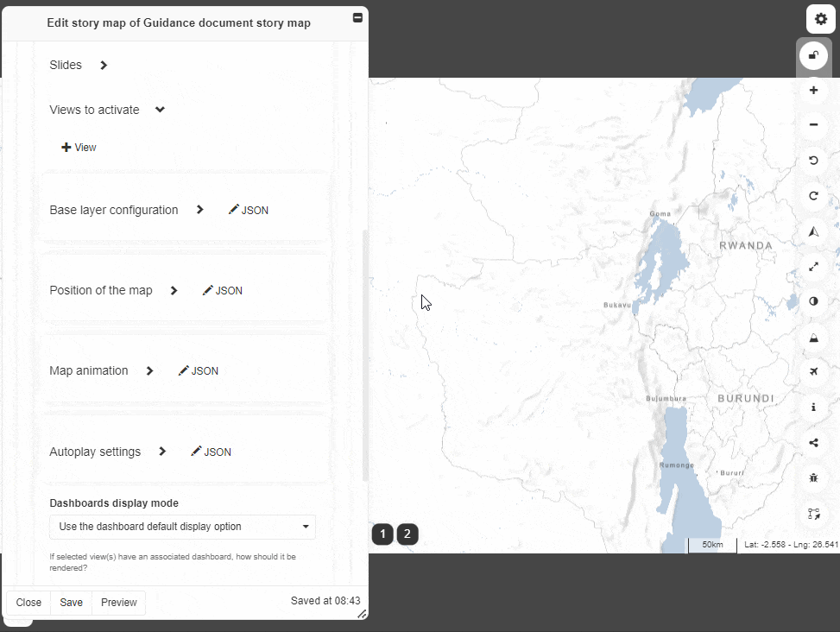Enter fullscreen with the expand arrows icon
Image resolution: width=840 pixels, height=632 pixels.
[813, 267]
